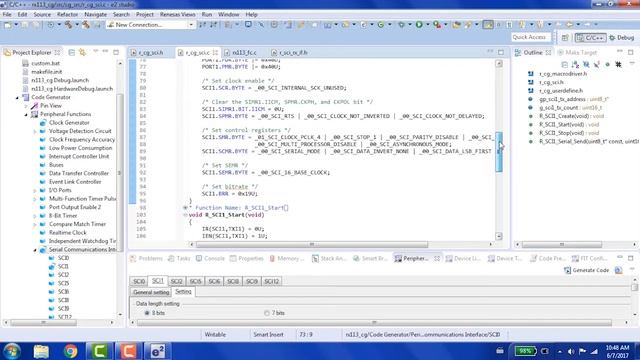Switch to the r_cg_sci.h editor tab

(x=147, y=53)
